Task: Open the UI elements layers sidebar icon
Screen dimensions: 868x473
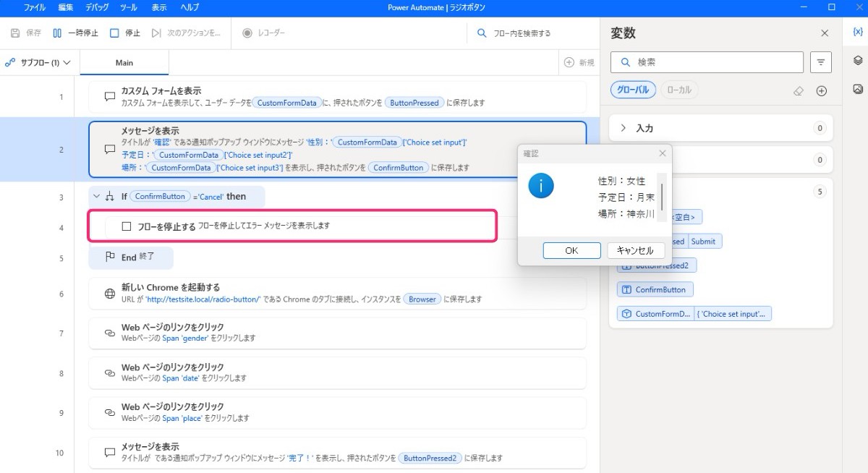Action: point(857,61)
